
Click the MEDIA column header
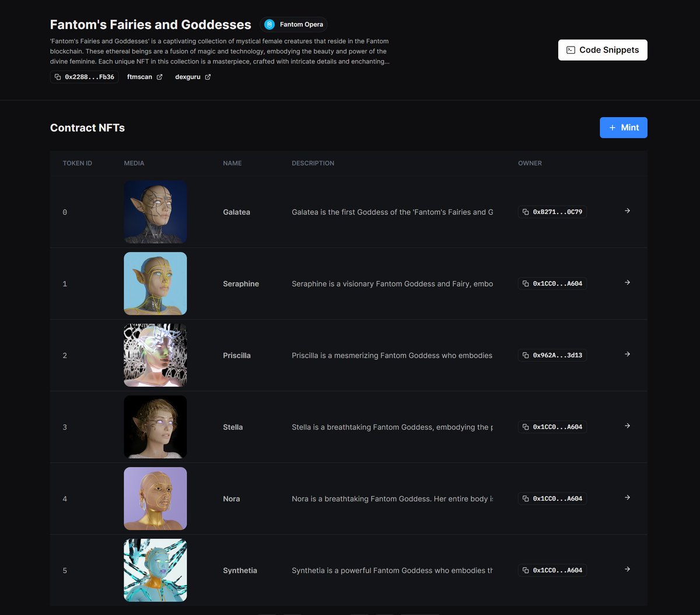(134, 163)
